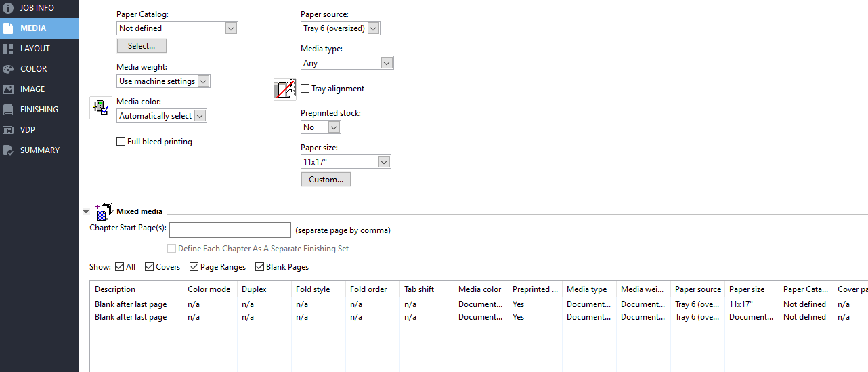868x372 pixels.
Task: Check the Tray alignment box
Action: point(305,89)
